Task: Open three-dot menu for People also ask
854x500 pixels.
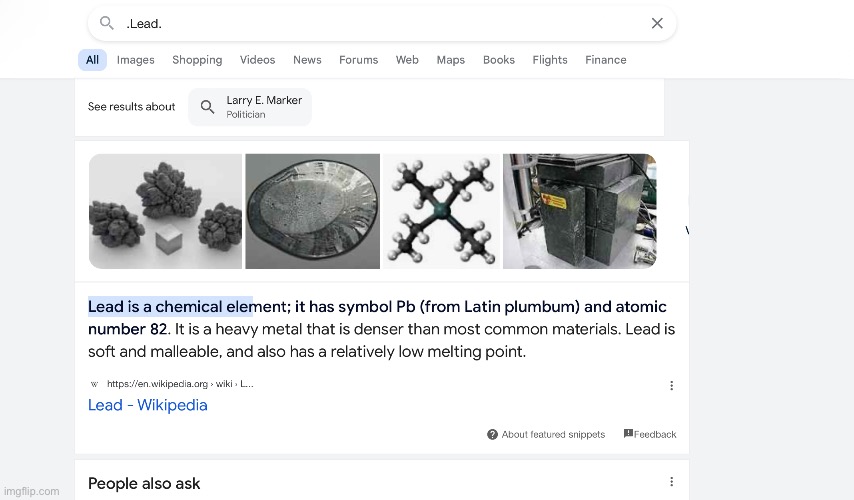Action: [x=672, y=481]
